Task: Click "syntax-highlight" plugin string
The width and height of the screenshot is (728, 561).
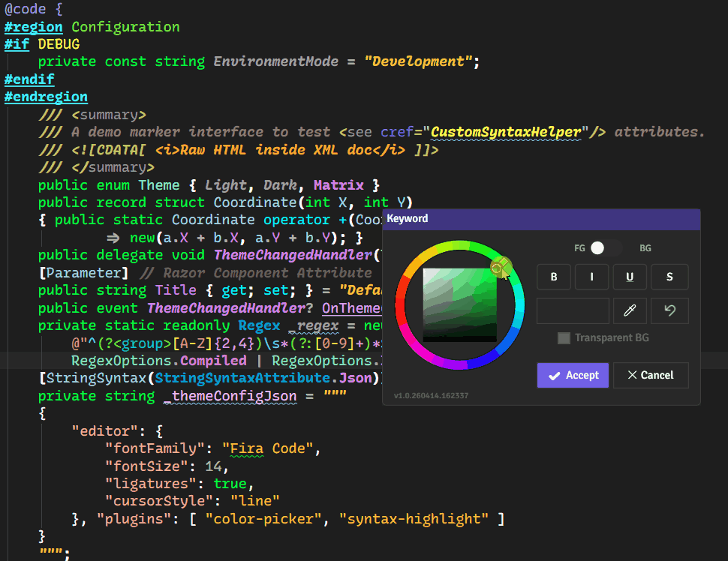Action: click(414, 519)
